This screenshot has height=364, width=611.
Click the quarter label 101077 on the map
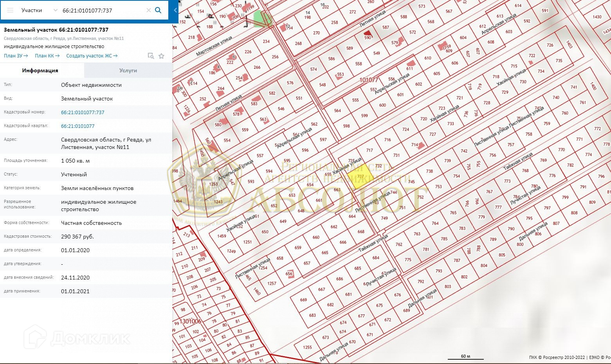[x=369, y=80]
